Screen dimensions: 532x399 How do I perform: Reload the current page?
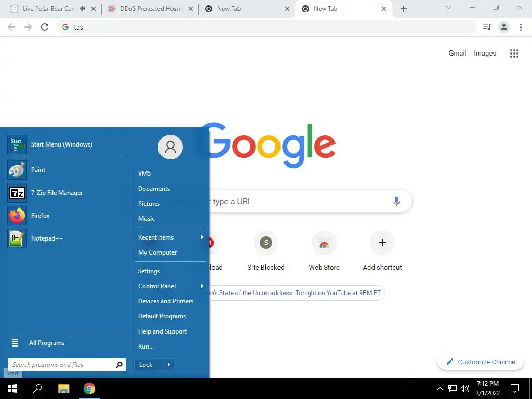(x=45, y=27)
